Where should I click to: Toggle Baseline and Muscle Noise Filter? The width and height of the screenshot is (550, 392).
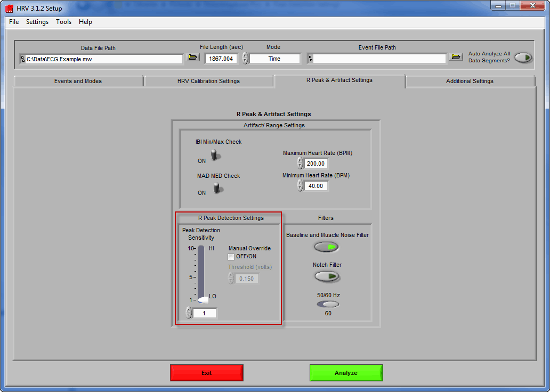(x=326, y=247)
